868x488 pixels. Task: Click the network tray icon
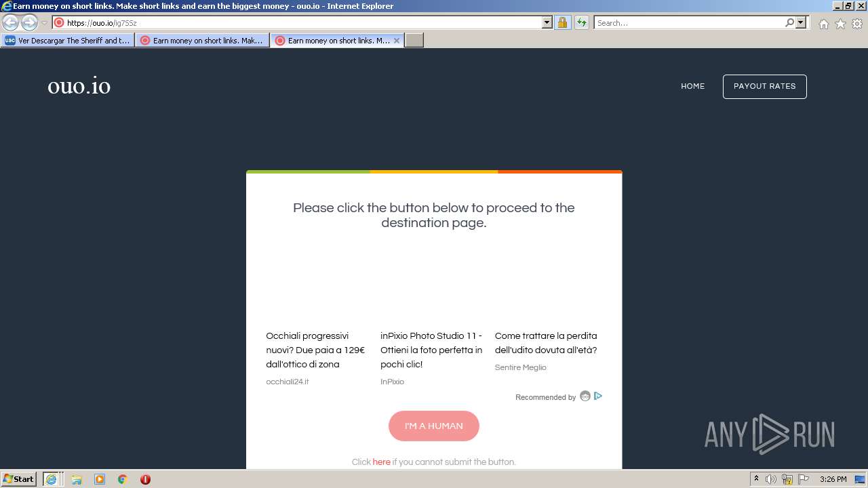[787, 479]
